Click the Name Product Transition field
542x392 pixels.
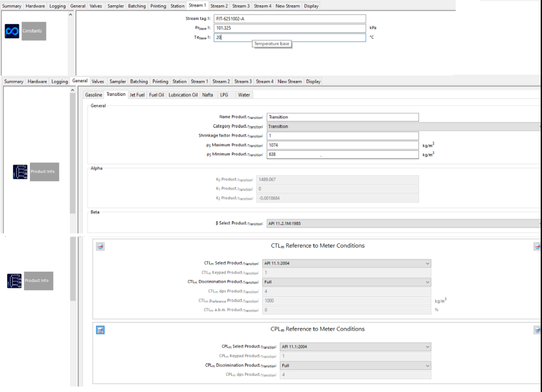tap(343, 117)
